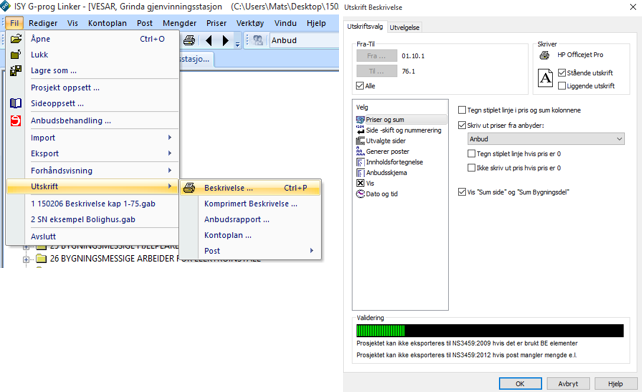Click the Utvalgte sider icon

pos(360,141)
